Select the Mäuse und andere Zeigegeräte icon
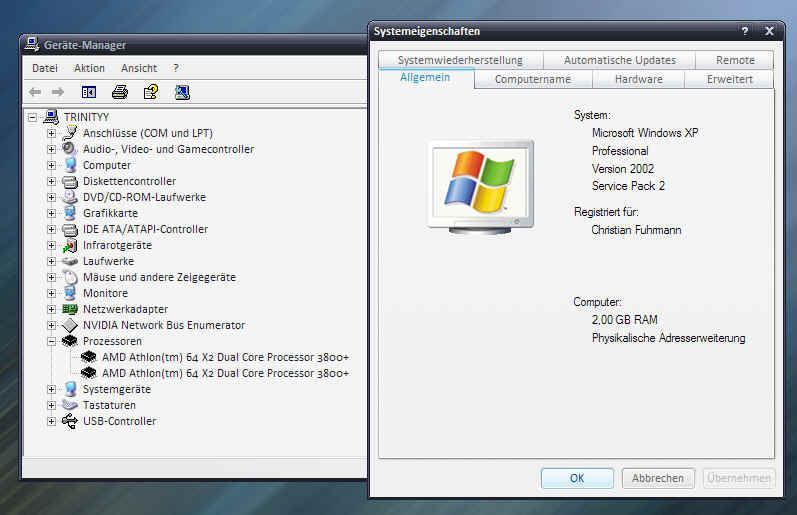The image size is (797, 515). point(70,277)
